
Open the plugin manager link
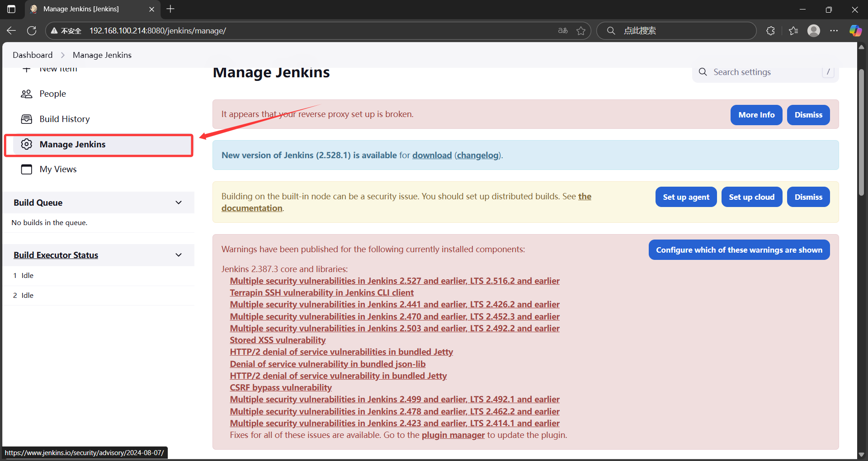pos(453,435)
